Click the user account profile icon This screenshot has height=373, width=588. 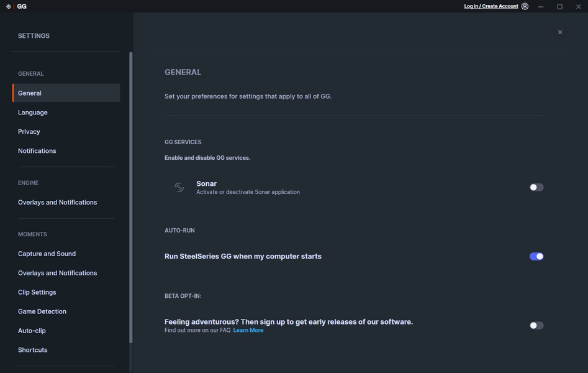point(525,6)
